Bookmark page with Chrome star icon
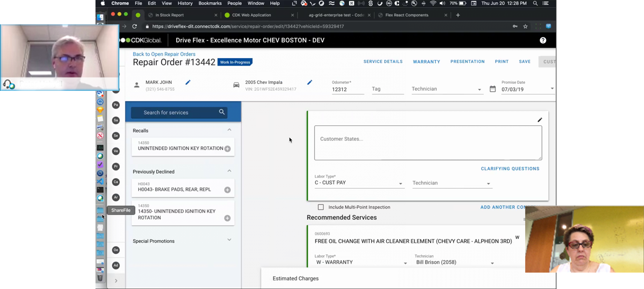644x289 pixels. 525,27
